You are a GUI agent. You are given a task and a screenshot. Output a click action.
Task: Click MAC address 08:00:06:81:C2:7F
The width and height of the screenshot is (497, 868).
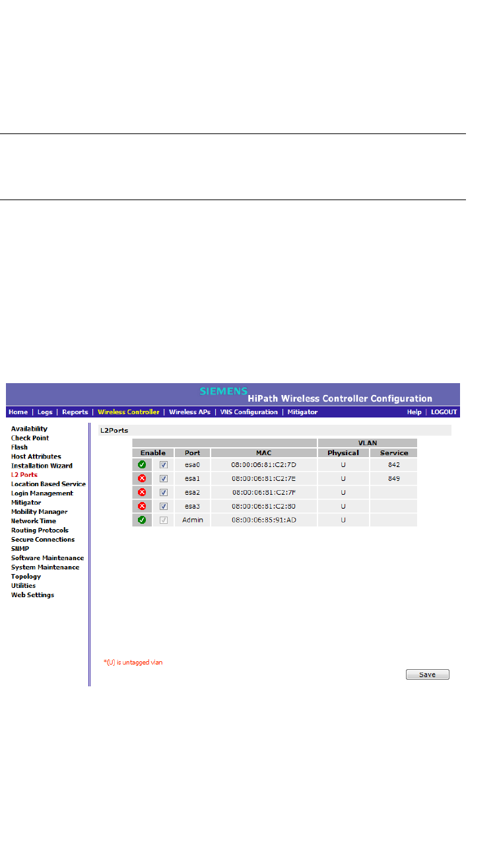click(x=264, y=492)
